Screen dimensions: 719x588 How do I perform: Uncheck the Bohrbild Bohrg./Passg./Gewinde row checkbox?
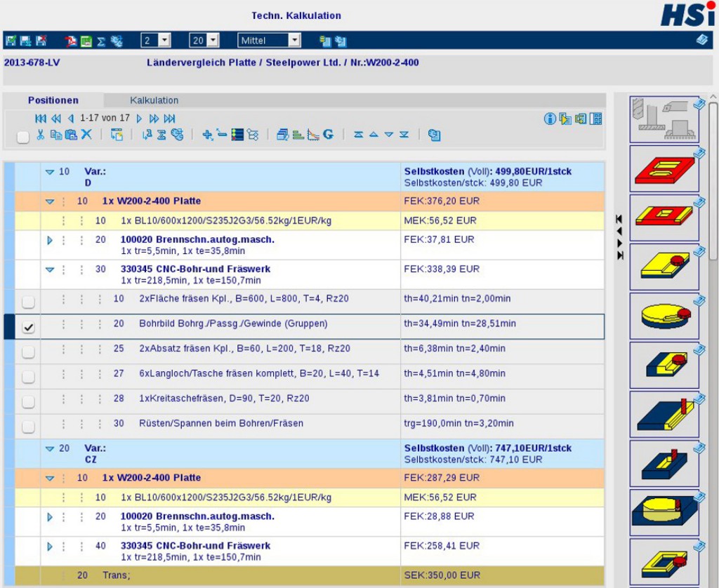[x=28, y=327]
